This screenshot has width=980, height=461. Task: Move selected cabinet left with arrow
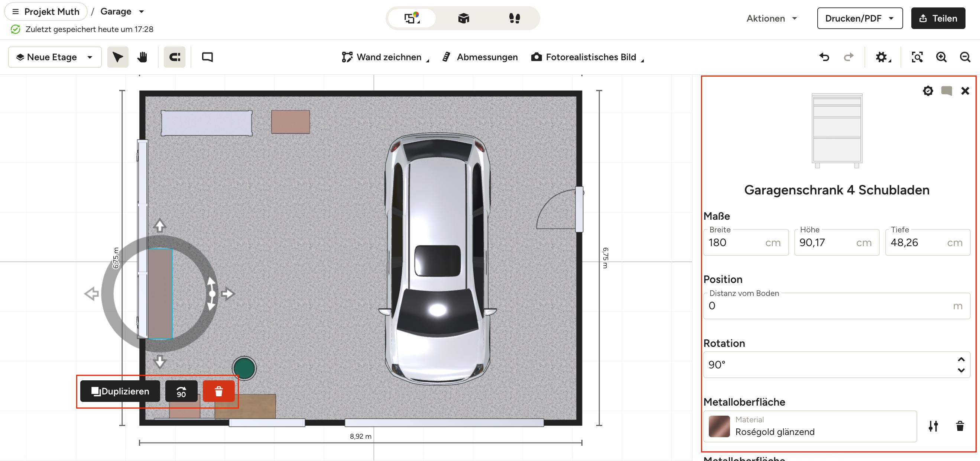(92, 294)
